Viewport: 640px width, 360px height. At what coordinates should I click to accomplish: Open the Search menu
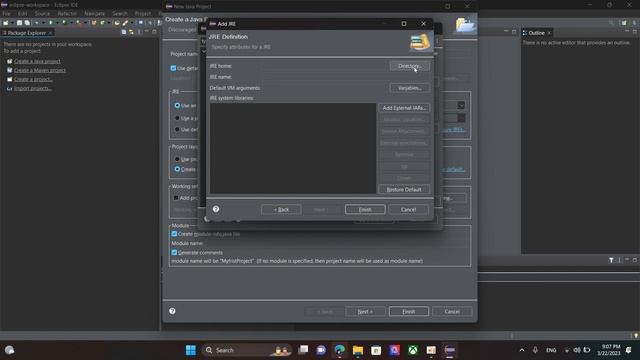tap(120, 13)
